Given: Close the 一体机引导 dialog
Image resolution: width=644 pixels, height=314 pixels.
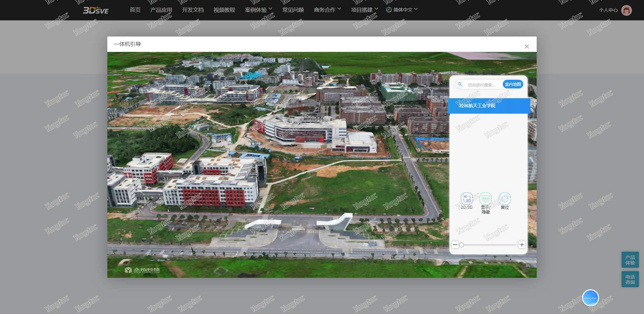Looking at the screenshot, I should tap(527, 47).
